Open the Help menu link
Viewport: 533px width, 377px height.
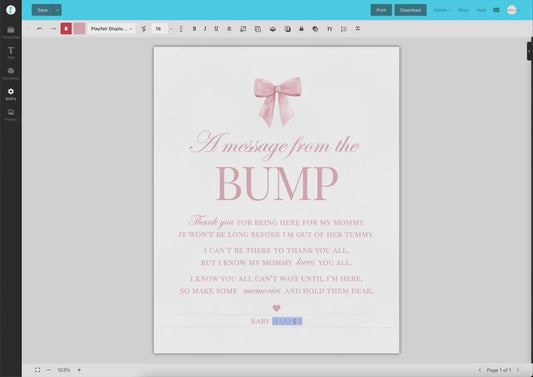click(x=481, y=10)
